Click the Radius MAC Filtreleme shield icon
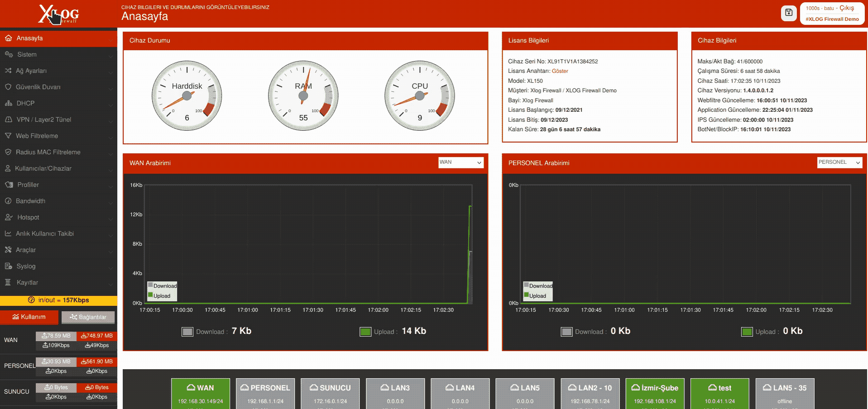868x409 pixels. pyautogui.click(x=8, y=152)
